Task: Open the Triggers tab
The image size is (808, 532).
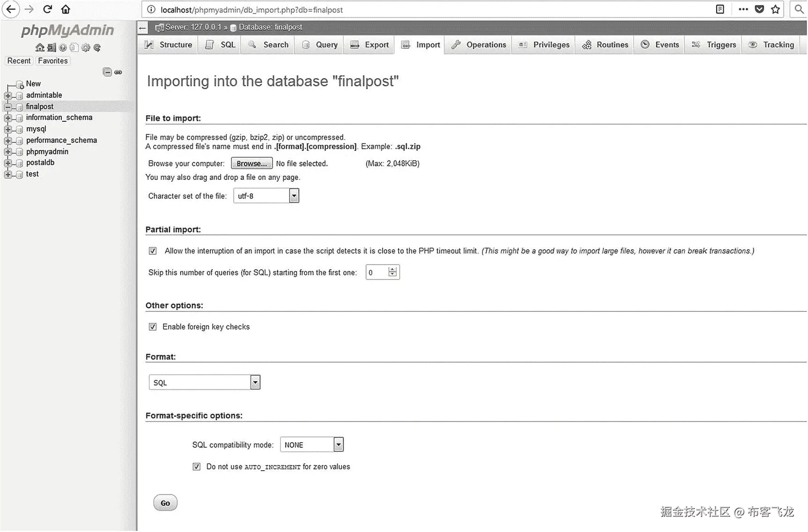Action: (x=714, y=45)
